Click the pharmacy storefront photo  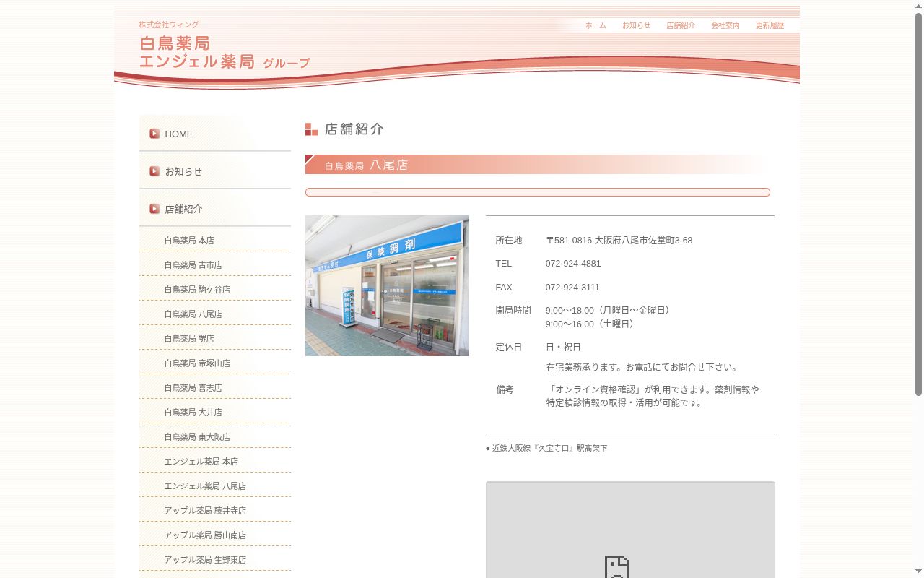[x=387, y=285]
